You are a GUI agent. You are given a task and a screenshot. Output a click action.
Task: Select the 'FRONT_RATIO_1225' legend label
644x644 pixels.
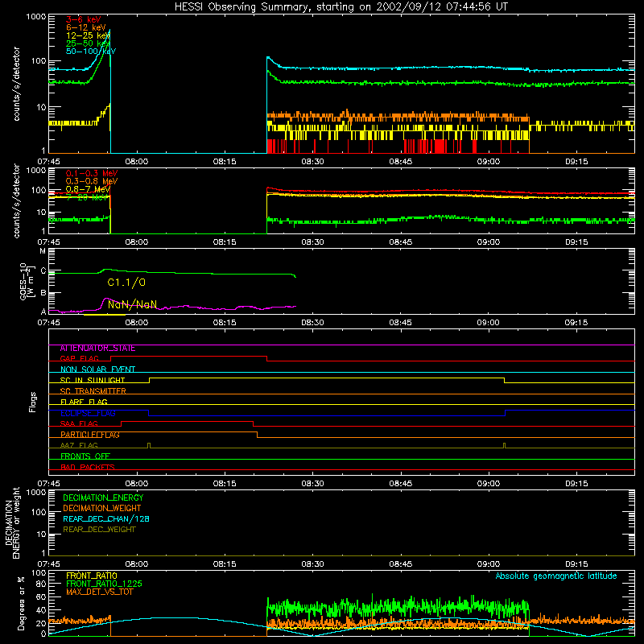(x=104, y=584)
